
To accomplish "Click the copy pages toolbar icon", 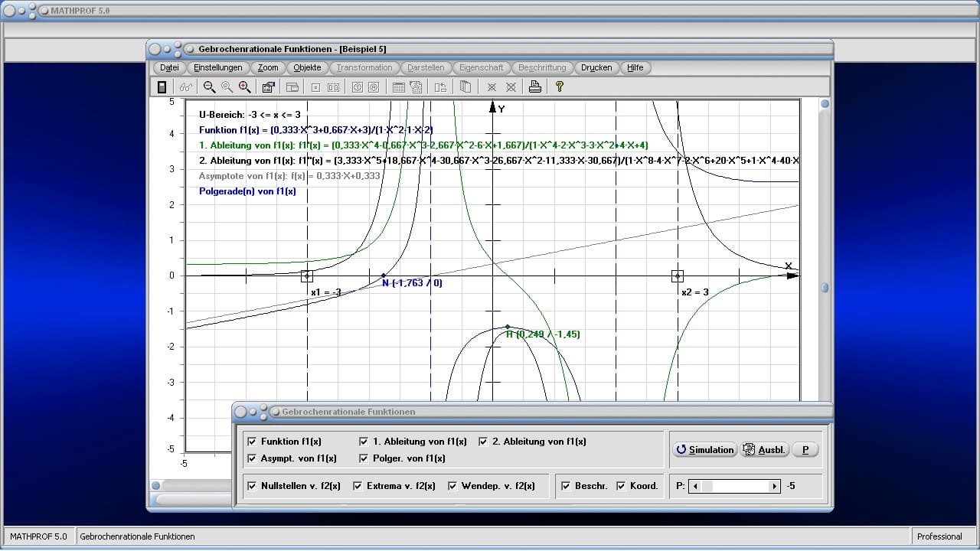I will coord(465,87).
